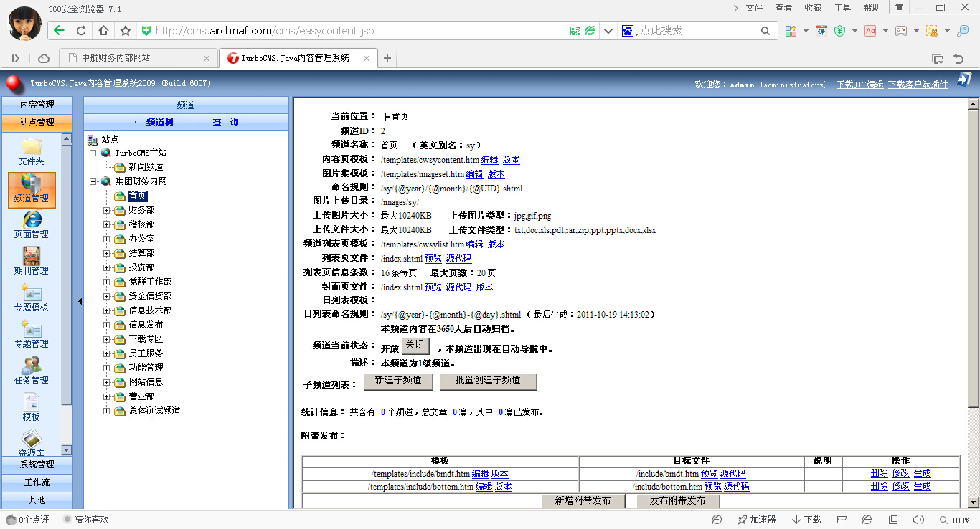
Task: Open the 系统管理 section
Action: (37, 464)
